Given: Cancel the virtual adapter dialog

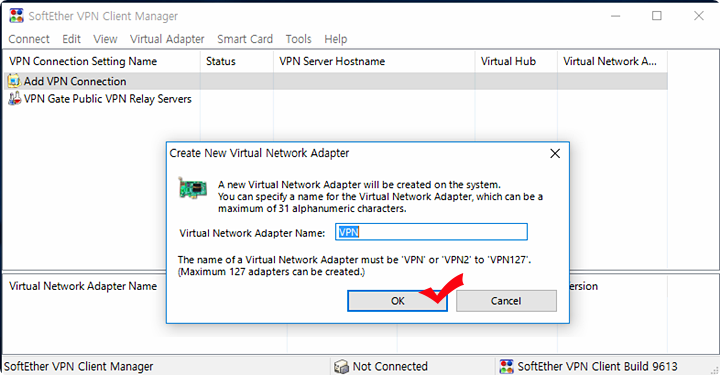Looking at the screenshot, I should pos(506,301).
